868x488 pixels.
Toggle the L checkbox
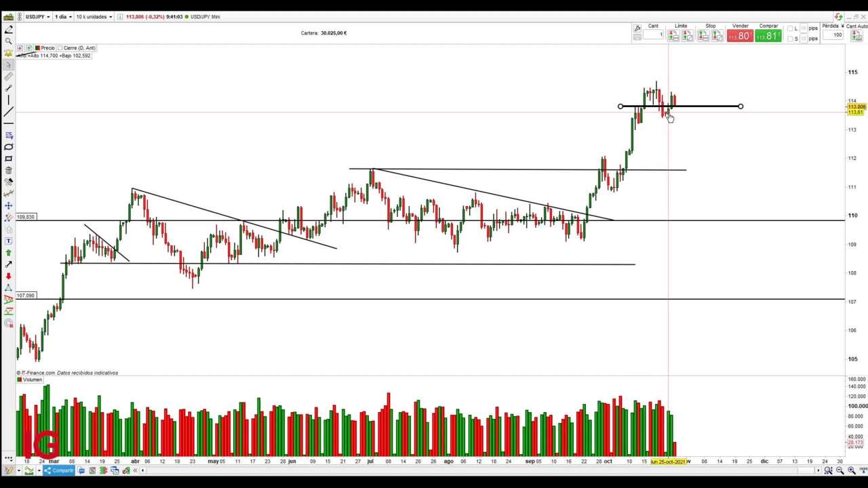pos(790,28)
